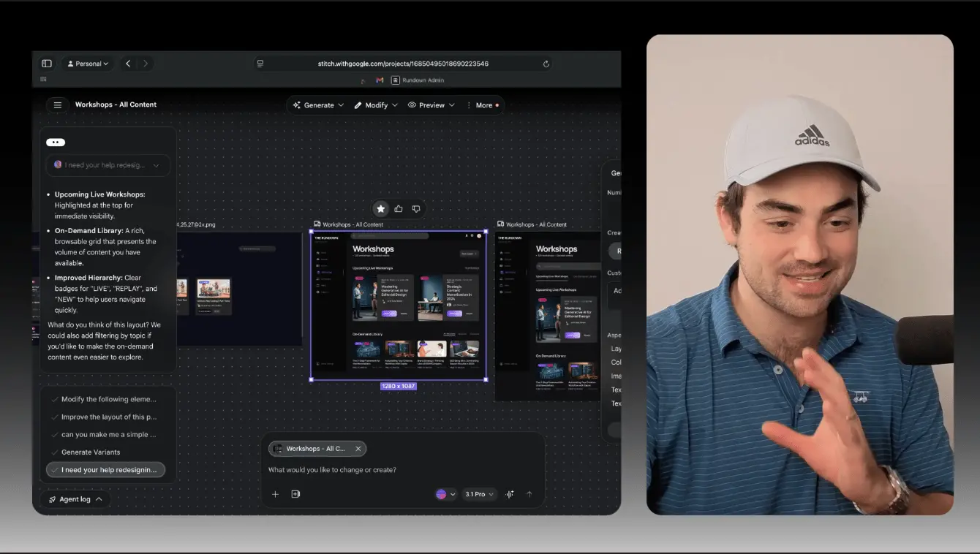980x554 pixels.
Task: Select the right-hand Workshops design thumbnail
Action: (x=547, y=314)
